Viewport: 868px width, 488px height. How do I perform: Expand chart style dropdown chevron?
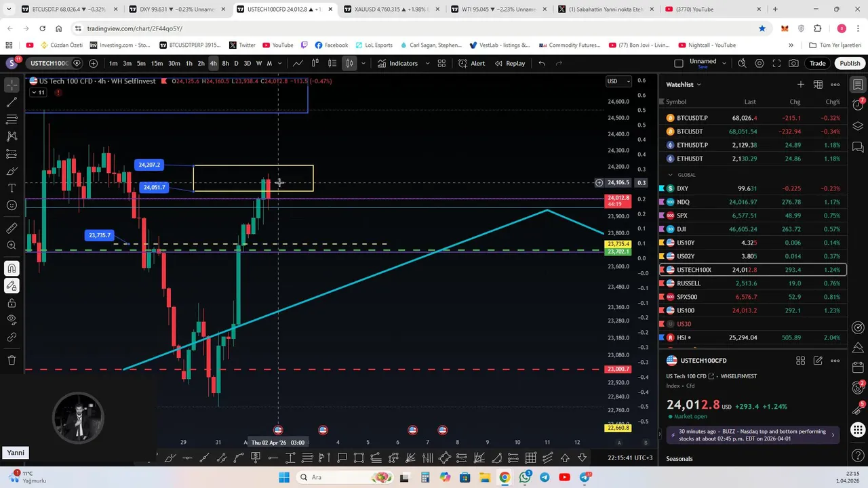click(x=363, y=63)
